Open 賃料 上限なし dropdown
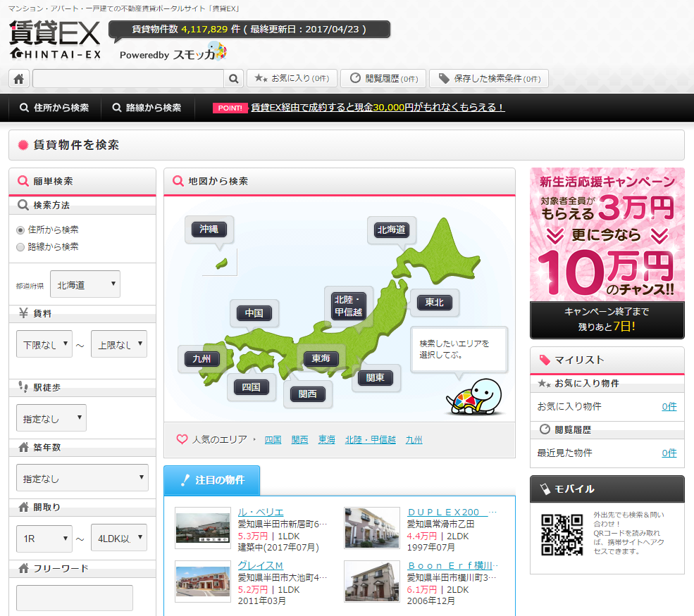 pyautogui.click(x=119, y=344)
